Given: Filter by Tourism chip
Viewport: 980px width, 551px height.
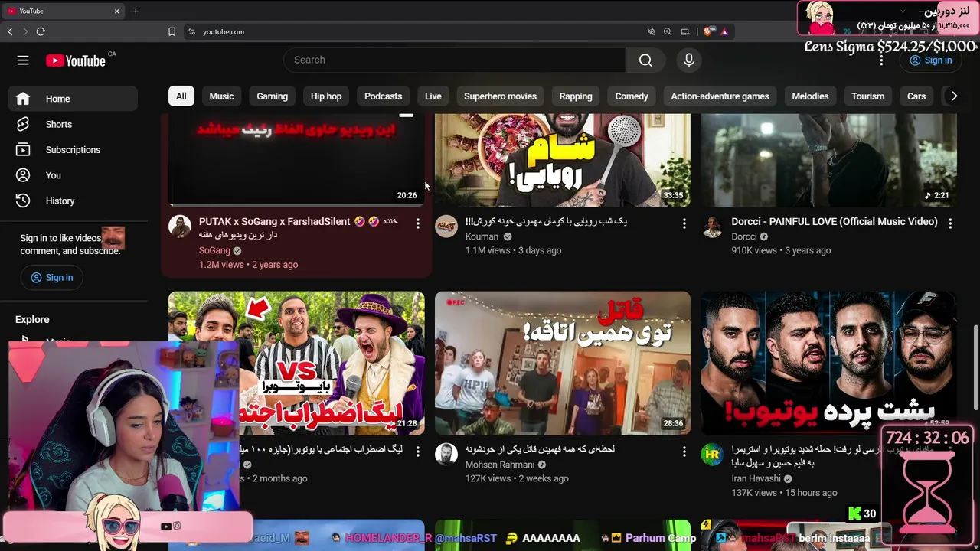Looking at the screenshot, I should pyautogui.click(x=867, y=96).
